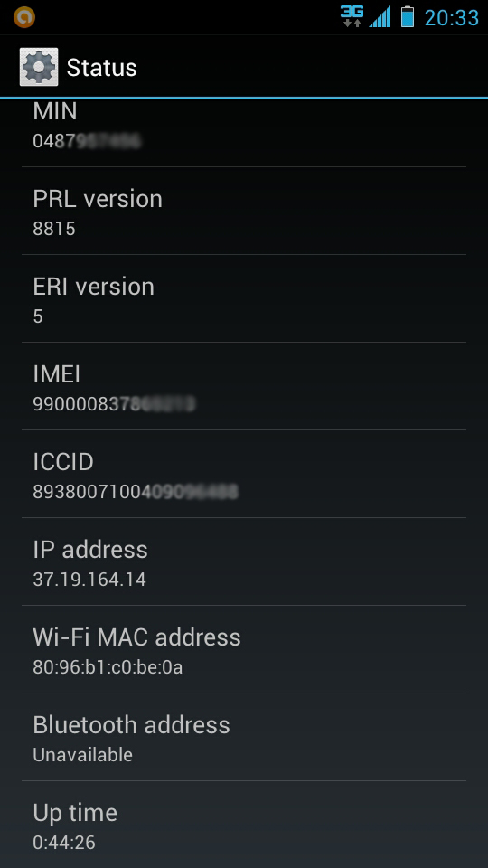
Task: Tap the orange notification icon
Action: [24, 17]
